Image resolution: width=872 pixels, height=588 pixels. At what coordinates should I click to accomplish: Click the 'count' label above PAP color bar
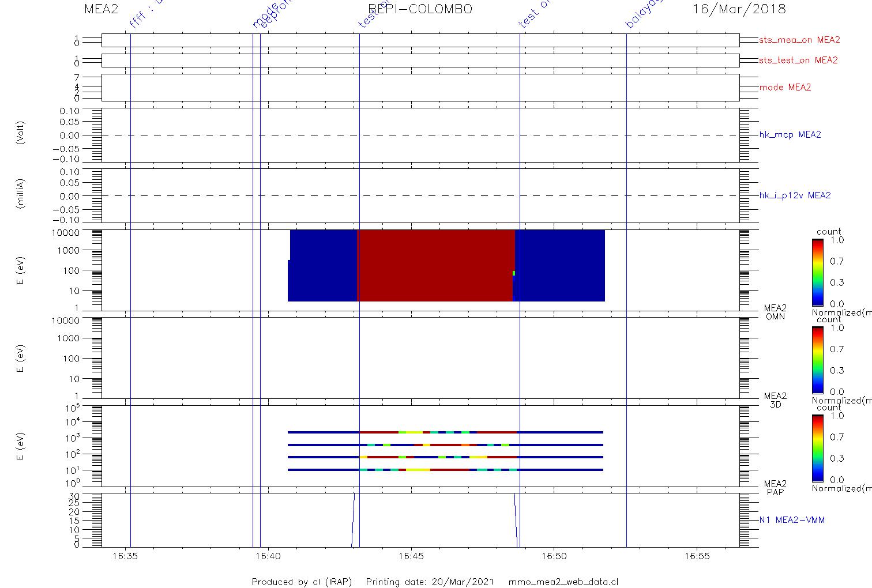(x=829, y=407)
